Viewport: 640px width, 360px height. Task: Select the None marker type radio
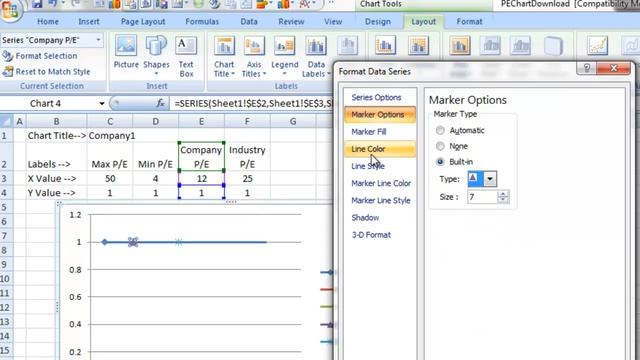pos(440,146)
